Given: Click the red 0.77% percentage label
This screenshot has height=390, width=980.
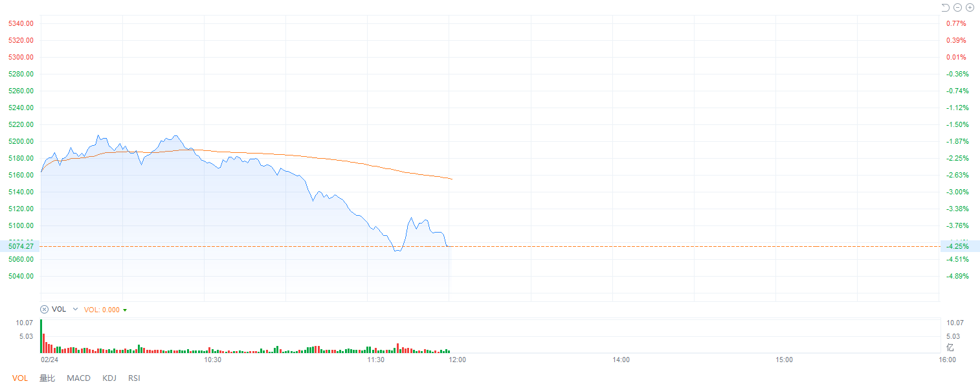Looking at the screenshot, I should 956,23.
